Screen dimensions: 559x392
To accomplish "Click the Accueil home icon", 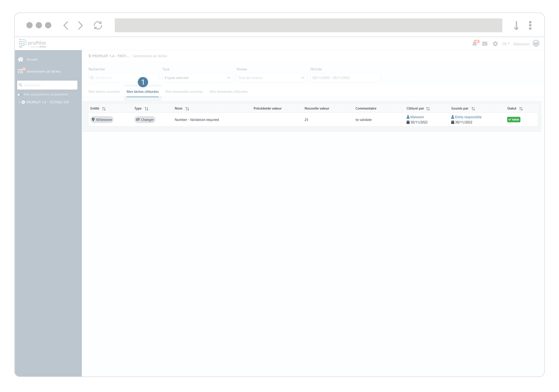I will (x=20, y=59).
